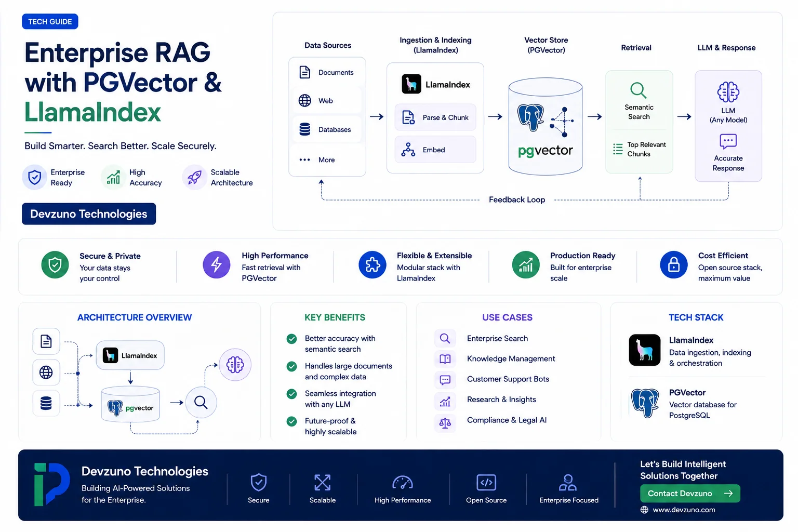Click the footer High Performance gauge icon
The height and width of the screenshot is (532, 798).
click(x=403, y=483)
